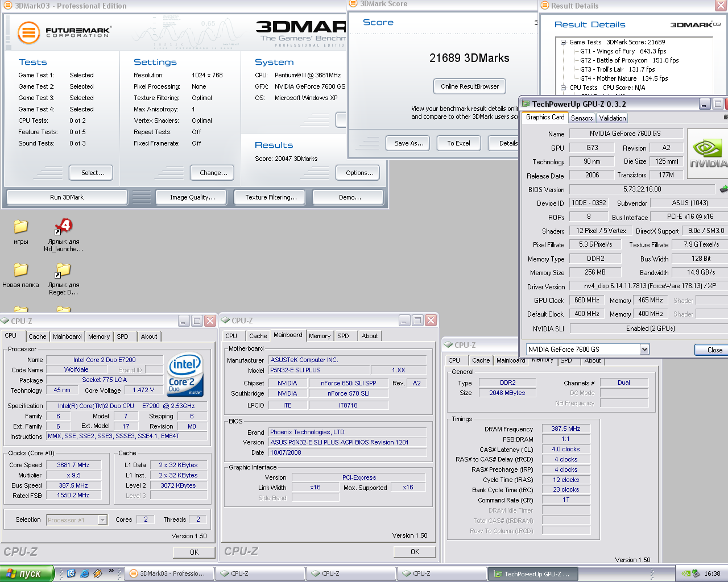Open Texture Filtering... in 3DMark03
This screenshot has width=728, height=582.
[x=271, y=197]
